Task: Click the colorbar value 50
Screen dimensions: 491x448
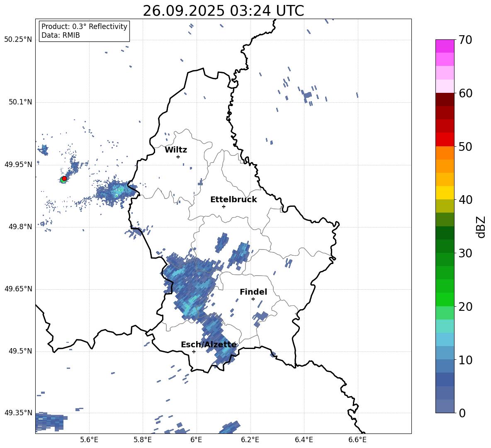Action: [x=465, y=146]
